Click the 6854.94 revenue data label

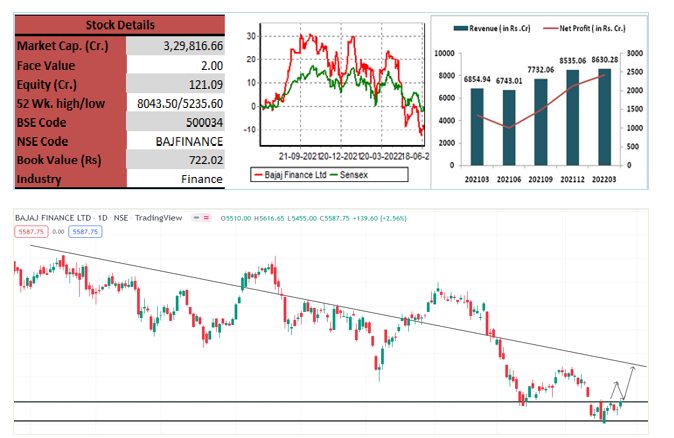[x=477, y=80]
